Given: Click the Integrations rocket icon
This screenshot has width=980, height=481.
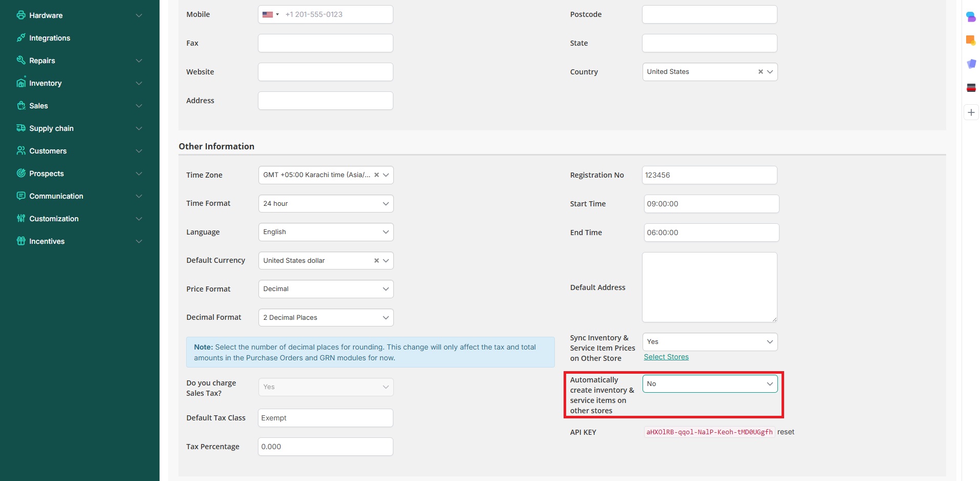Looking at the screenshot, I should coord(21,38).
